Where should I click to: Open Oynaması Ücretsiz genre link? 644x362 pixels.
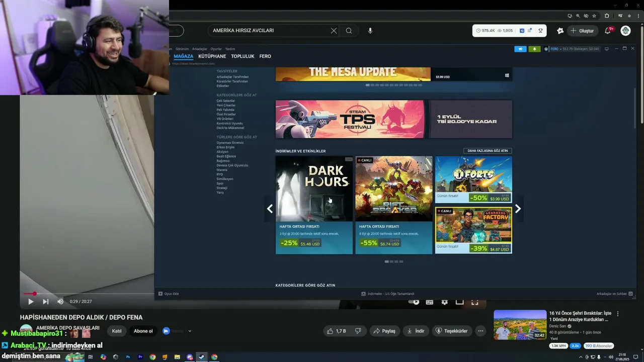[230, 142]
